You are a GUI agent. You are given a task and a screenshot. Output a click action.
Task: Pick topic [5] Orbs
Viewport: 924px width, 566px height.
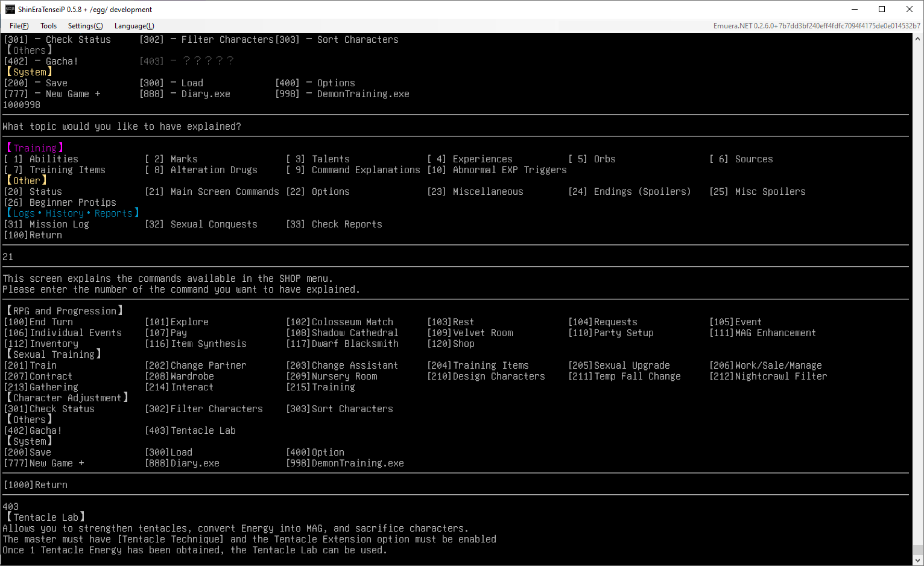[x=592, y=159]
